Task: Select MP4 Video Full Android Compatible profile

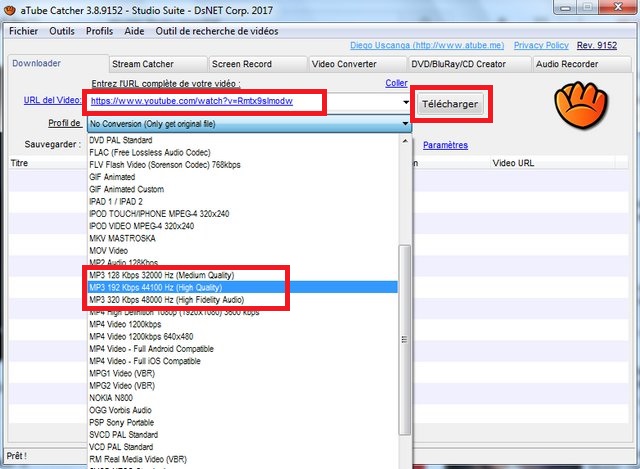Action: pos(242,349)
